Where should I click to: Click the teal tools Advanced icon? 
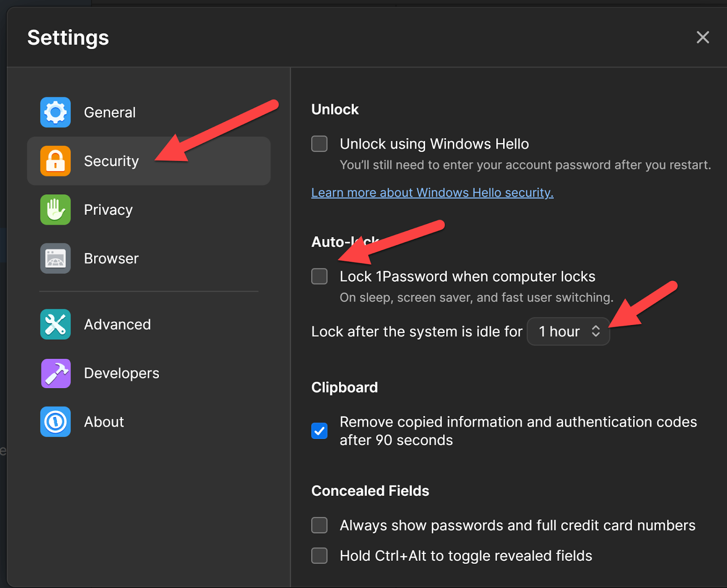point(55,324)
